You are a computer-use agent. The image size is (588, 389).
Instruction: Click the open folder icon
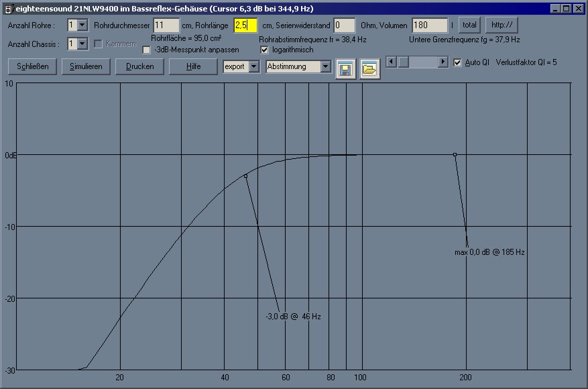click(x=369, y=68)
